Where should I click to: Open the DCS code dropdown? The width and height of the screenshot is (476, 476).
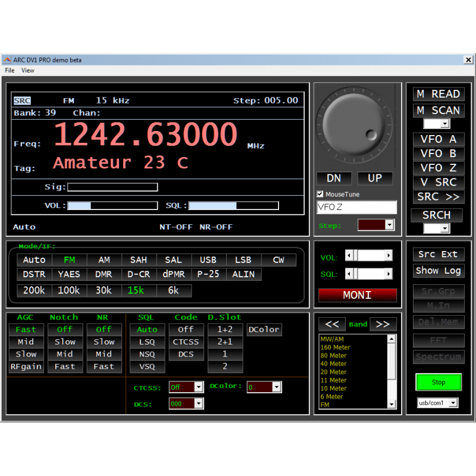click(x=199, y=403)
